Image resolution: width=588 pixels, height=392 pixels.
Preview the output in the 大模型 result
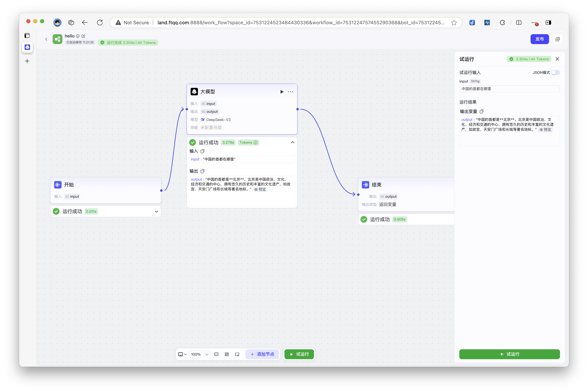(x=260, y=189)
